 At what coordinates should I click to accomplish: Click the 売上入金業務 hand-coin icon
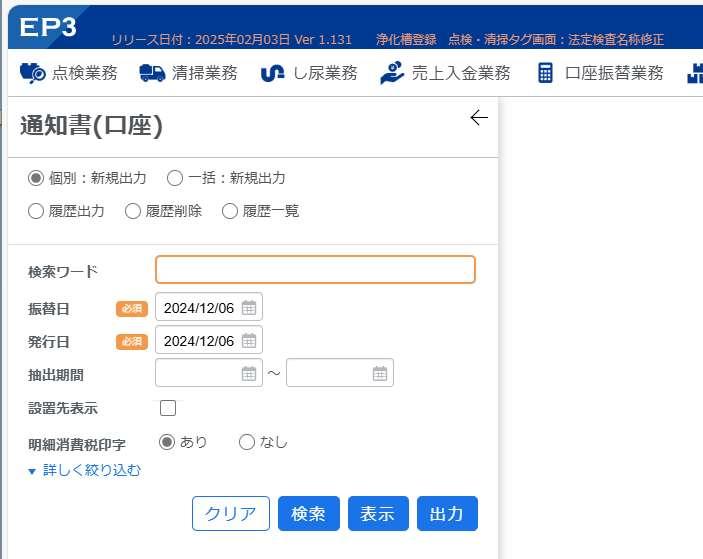[x=392, y=73]
